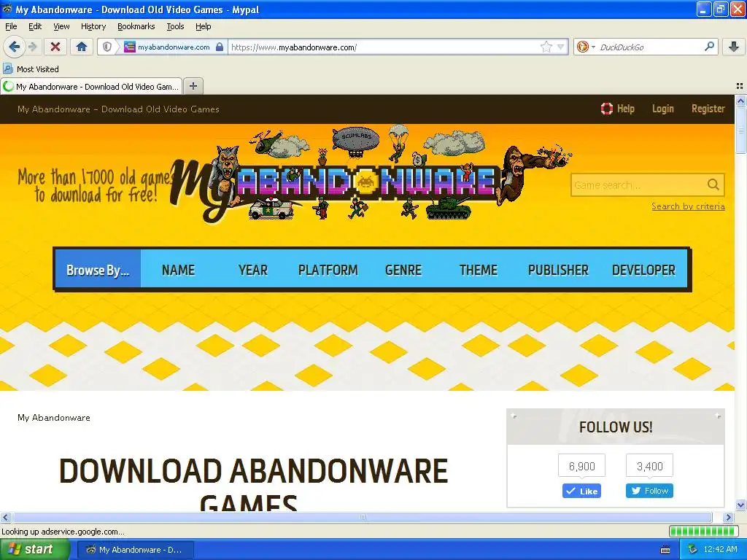Click the horizontal scrollbar right arrow
Image resolution: width=747 pixels, height=560 pixels.
[728, 517]
